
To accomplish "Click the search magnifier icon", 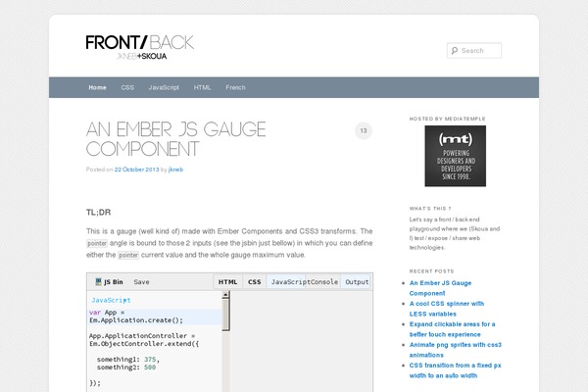I will point(455,51).
